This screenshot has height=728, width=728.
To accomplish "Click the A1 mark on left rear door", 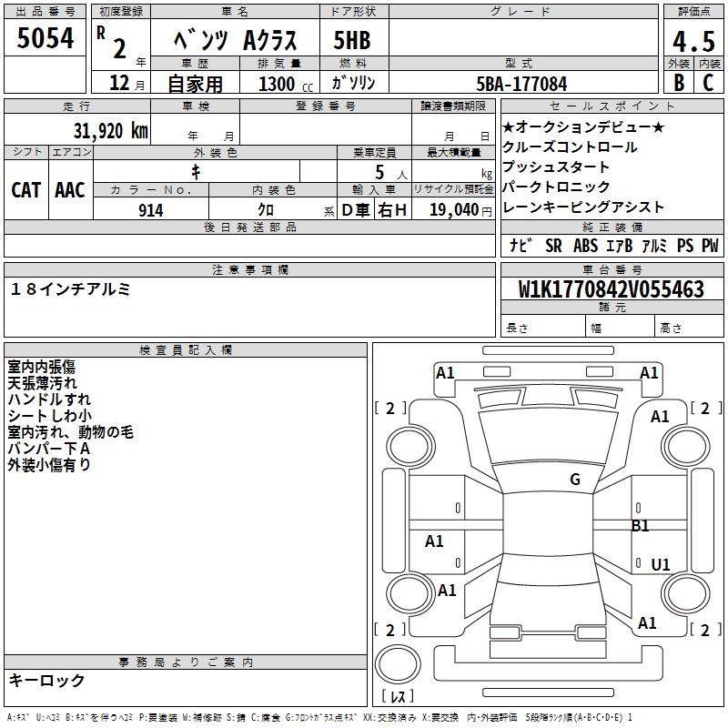I will (x=434, y=541).
